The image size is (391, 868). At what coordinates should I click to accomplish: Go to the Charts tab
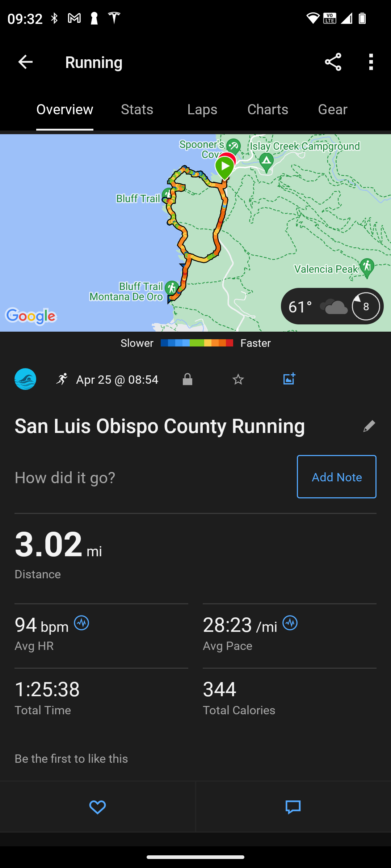(x=268, y=110)
